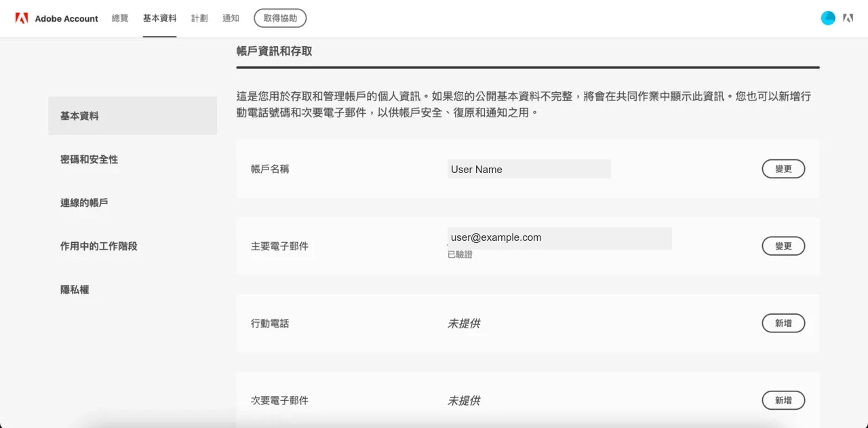
Task: Click the gray Adobe icon at top right
Action: click(x=848, y=18)
